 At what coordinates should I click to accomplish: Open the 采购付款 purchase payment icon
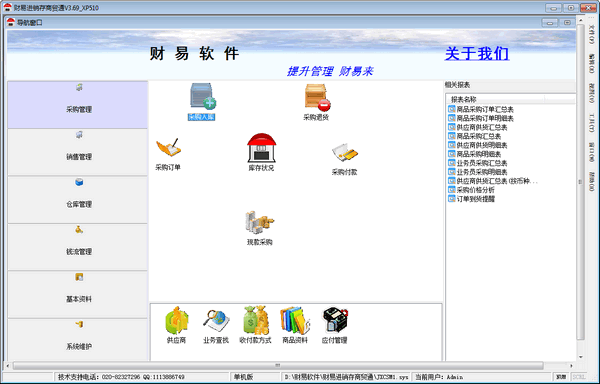click(344, 152)
